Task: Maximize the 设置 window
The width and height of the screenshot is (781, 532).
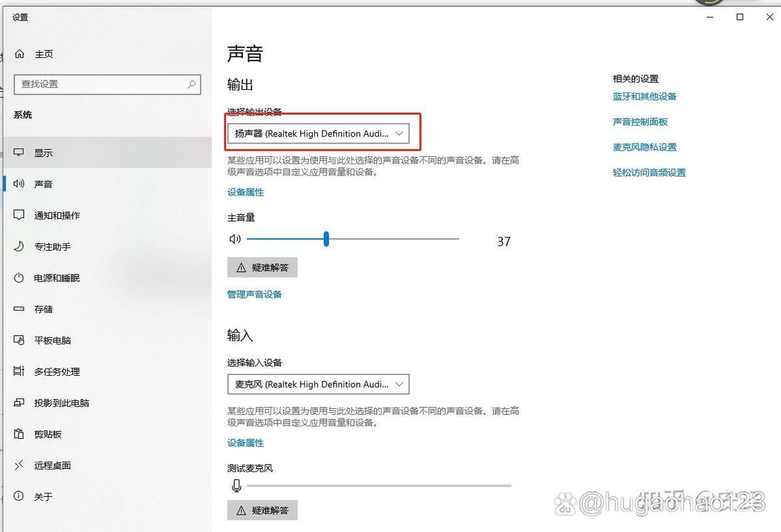Action: pos(740,17)
